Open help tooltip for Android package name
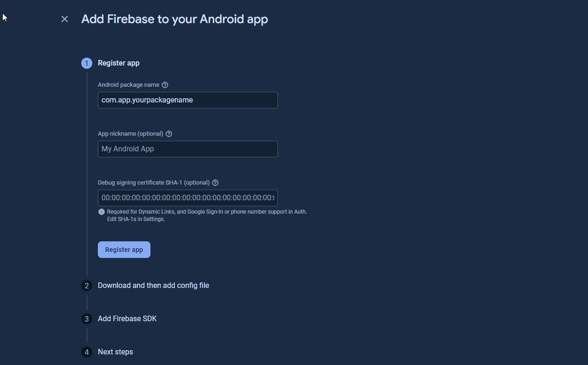This screenshot has width=588, height=365. (x=165, y=84)
